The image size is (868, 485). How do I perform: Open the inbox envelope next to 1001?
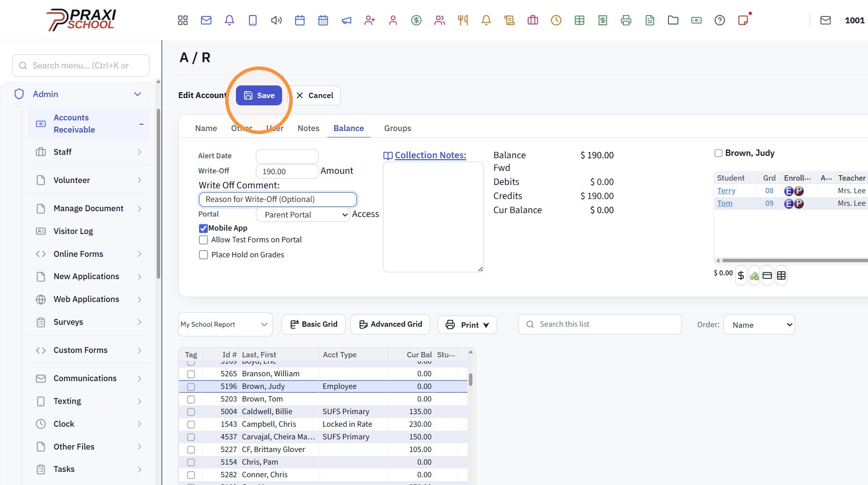826,20
